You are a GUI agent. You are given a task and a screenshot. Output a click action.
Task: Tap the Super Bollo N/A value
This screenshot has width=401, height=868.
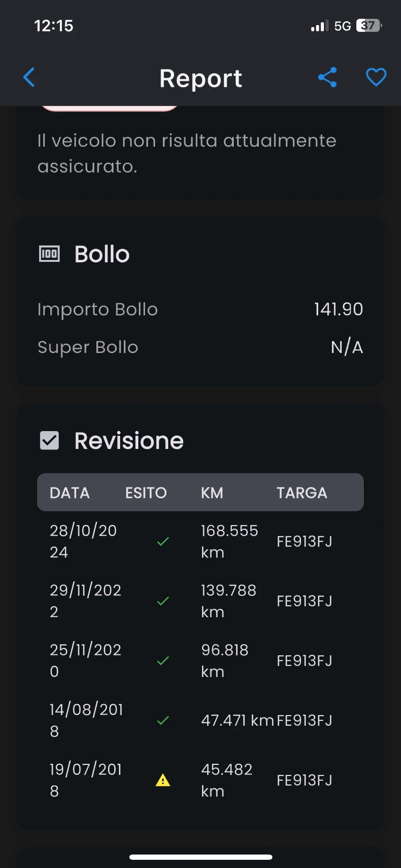[x=347, y=347]
